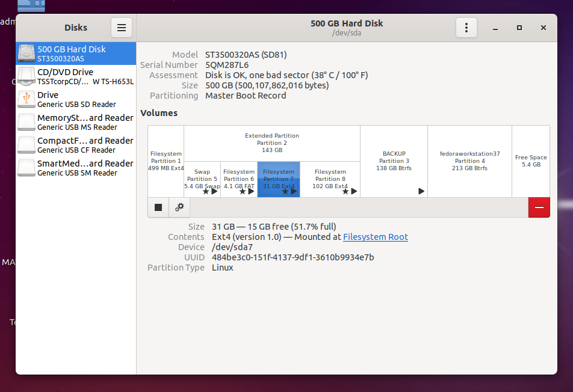The width and height of the screenshot is (573, 392).
Task: Click the blue desktop icon at top-left
Action: 31,5
